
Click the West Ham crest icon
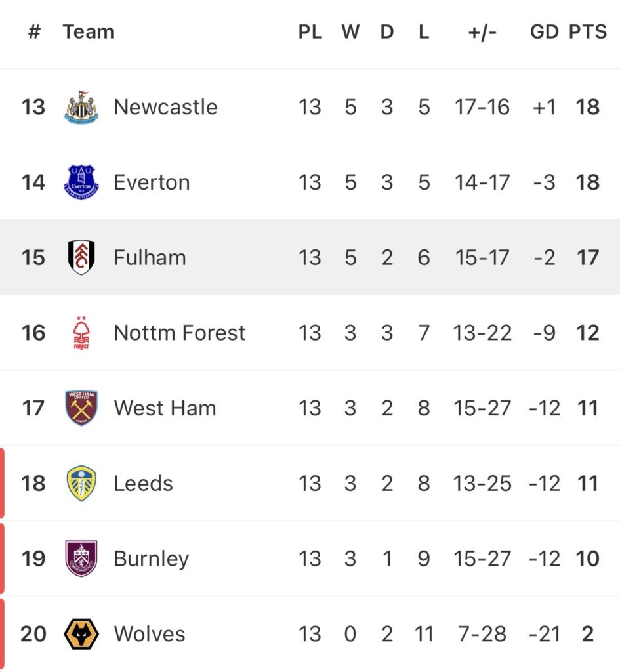point(81,408)
